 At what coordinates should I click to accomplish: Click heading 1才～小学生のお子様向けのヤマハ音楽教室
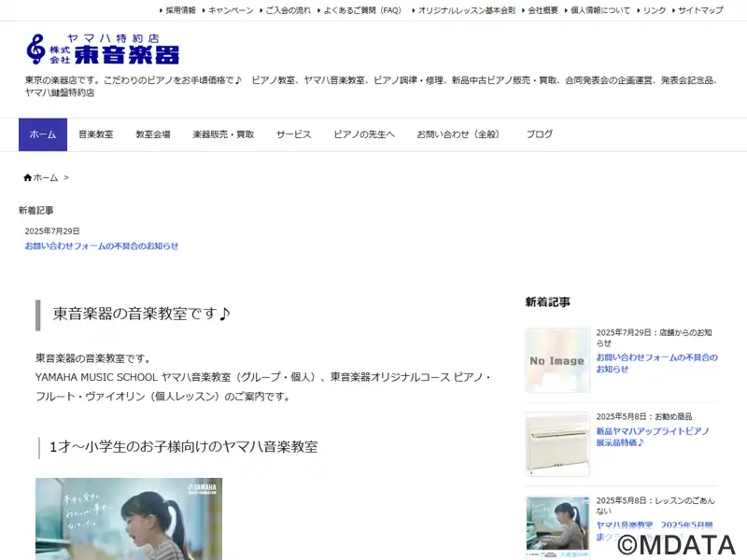pyautogui.click(x=184, y=447)
